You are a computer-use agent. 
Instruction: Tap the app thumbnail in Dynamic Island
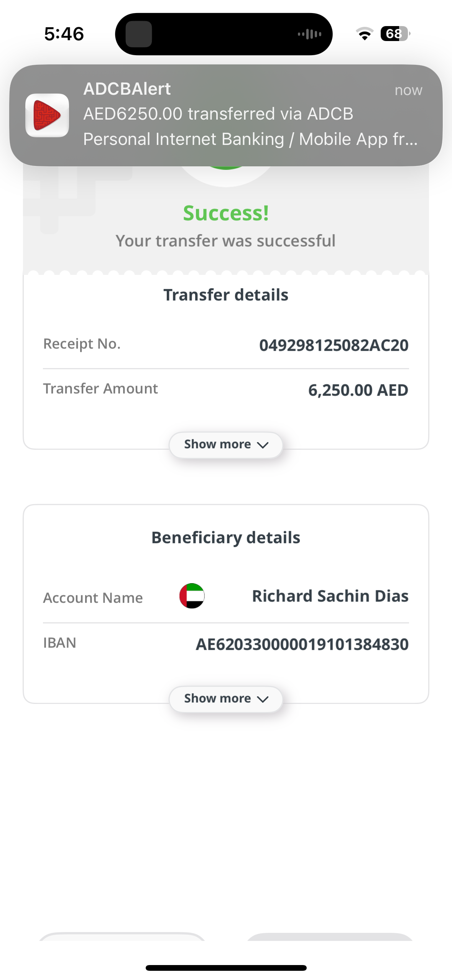coord(139,34)
